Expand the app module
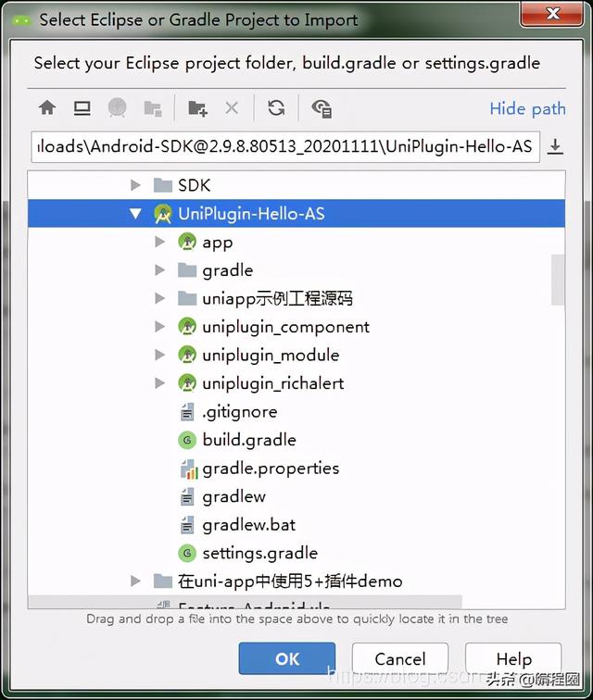 coord(159,242)
